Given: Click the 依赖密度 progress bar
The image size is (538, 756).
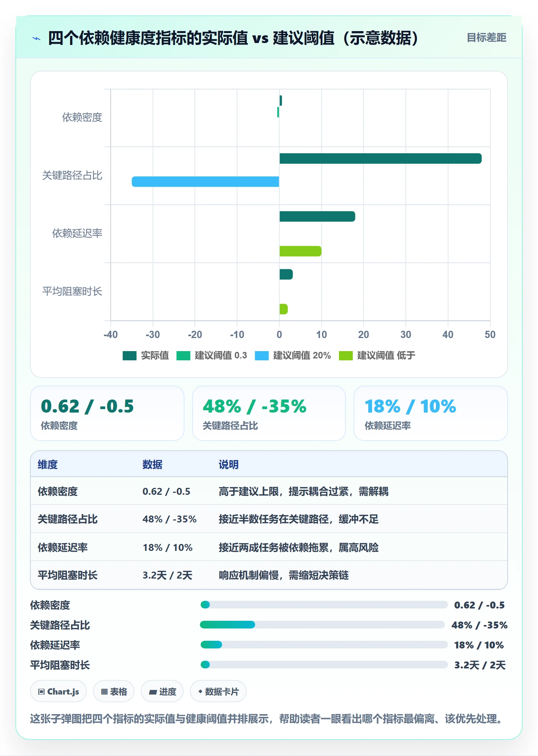Looking at the screenshot, I should tap(324, 605).
